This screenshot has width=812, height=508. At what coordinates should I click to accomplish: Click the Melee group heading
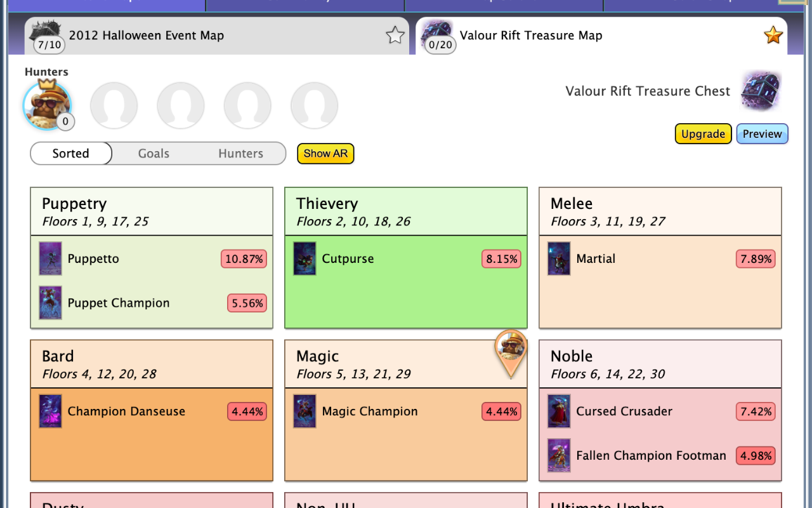(572, 204)
